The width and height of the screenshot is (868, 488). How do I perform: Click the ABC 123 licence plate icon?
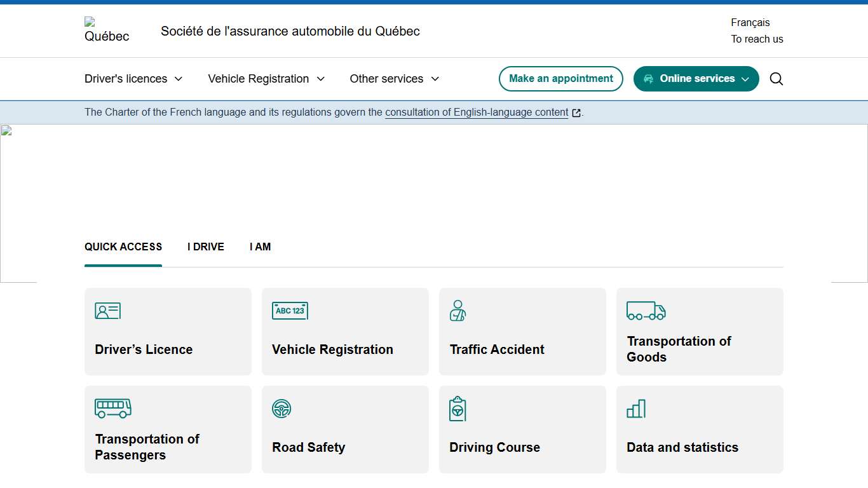pos(290,311)
